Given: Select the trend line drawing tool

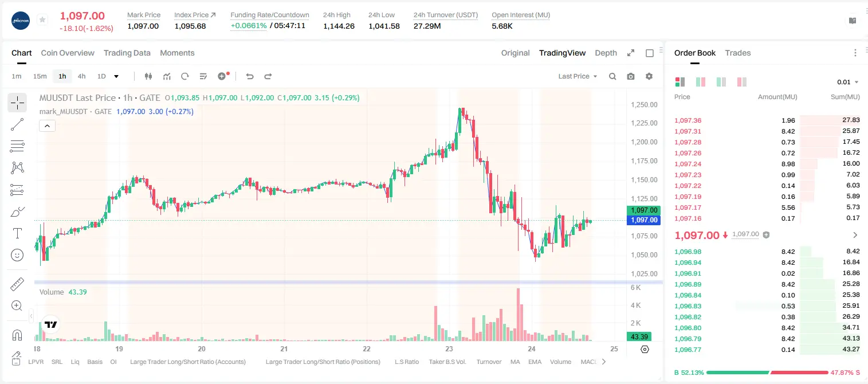Looking at the screenshot, I should click(x=17, y=124).
